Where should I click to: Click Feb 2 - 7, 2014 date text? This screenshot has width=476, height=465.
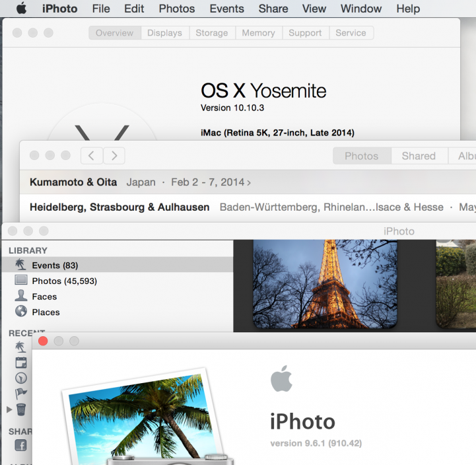(208, 182)
